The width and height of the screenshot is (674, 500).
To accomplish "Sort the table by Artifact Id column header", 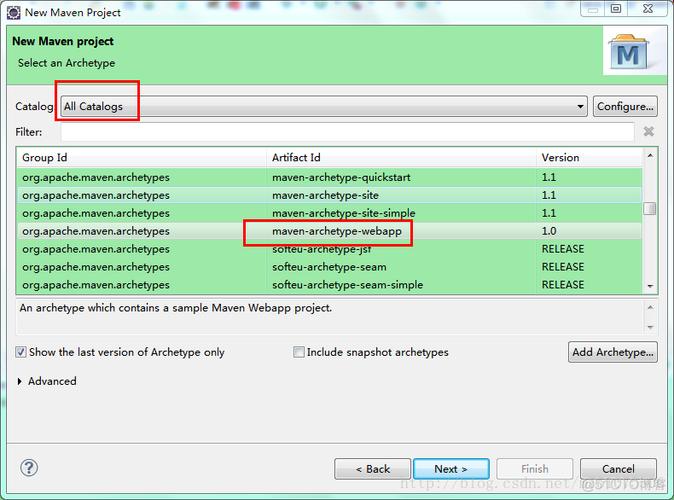I will pyautogui.click(x=401, y=157).
